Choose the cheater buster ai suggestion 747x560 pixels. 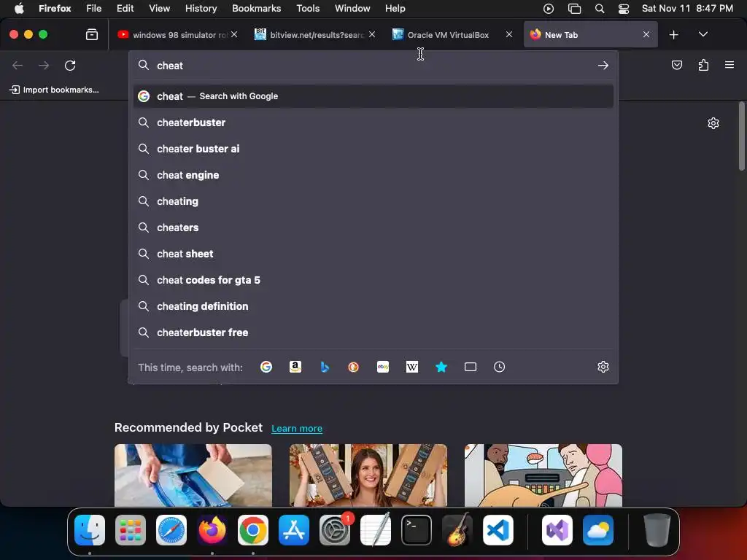click(373, 149)
